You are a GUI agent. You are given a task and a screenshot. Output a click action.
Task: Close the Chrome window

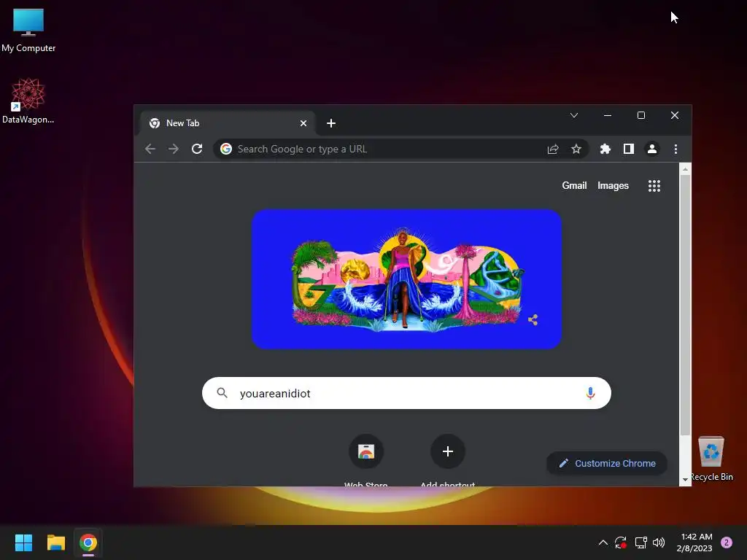point(675,115)
